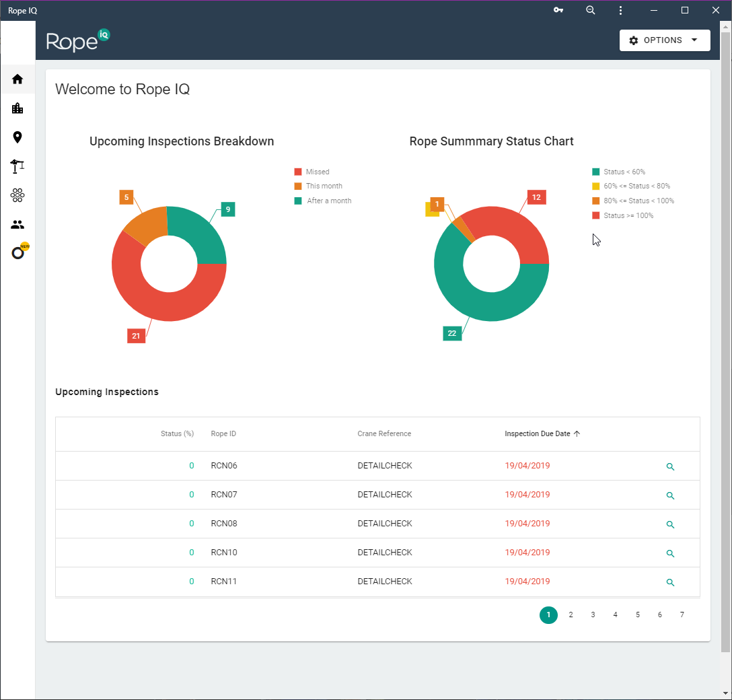Screen dimensions: 732x700
Task: Go to page 7 of inspections
Action: click(682, 615)
